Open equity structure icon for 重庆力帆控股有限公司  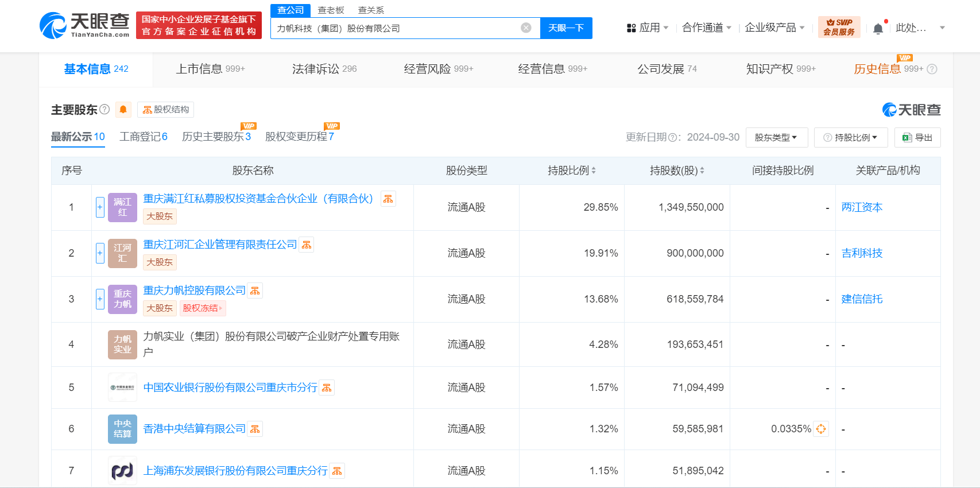255,291
